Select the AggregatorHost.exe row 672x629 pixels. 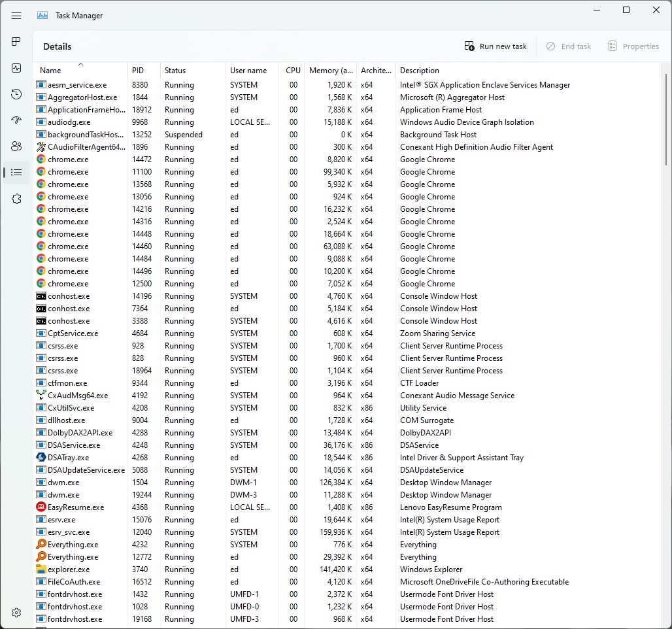coord(346,97)
